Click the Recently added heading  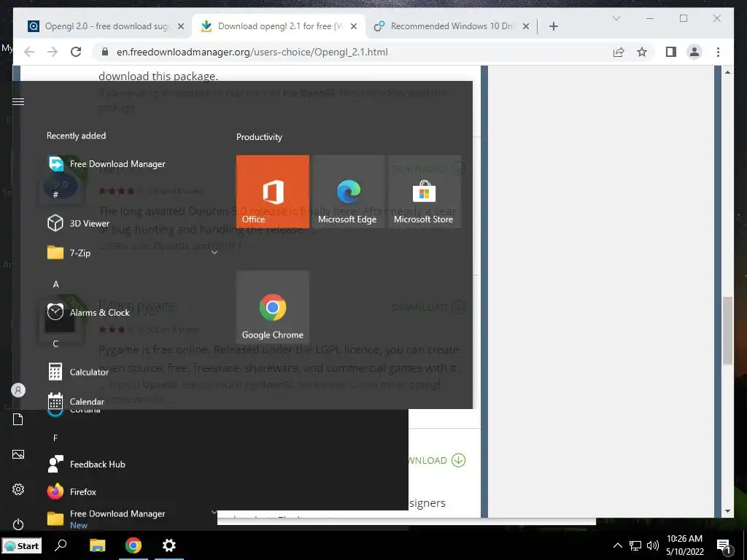(x=76, y=136)
